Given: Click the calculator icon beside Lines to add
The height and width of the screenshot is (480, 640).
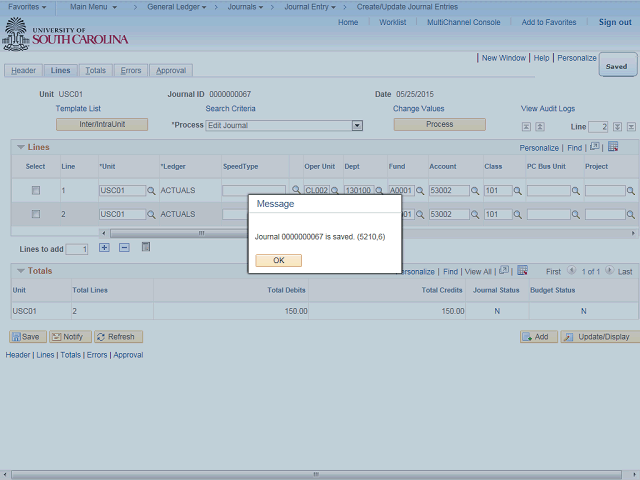Looking at the screenshot, I should point(146,247).
